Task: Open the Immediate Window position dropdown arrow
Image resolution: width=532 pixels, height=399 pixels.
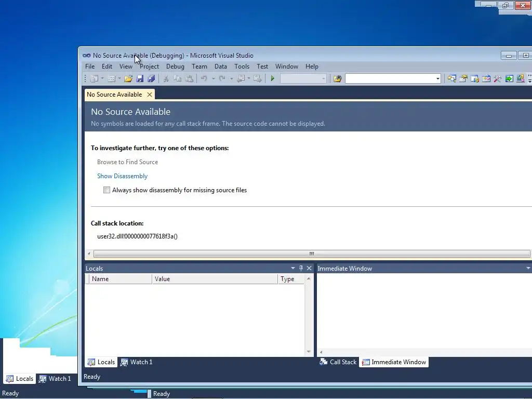Action: tap(528, 268)
